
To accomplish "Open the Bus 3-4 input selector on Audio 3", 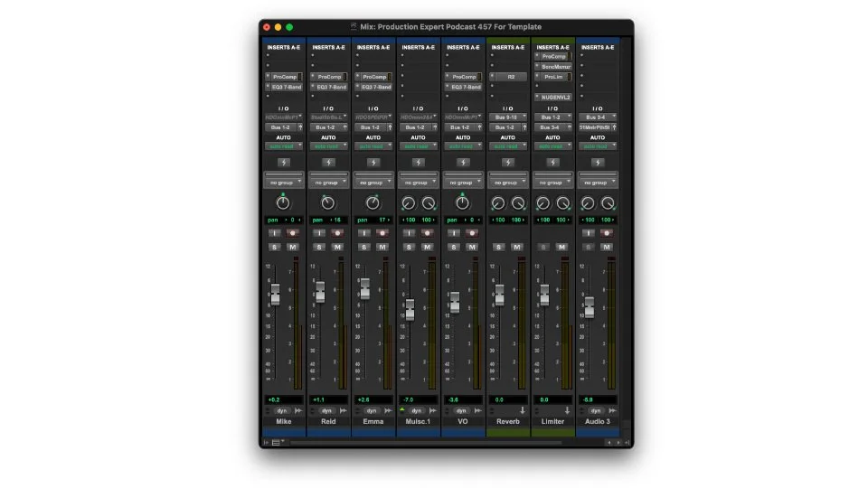I will coord(598,117).
